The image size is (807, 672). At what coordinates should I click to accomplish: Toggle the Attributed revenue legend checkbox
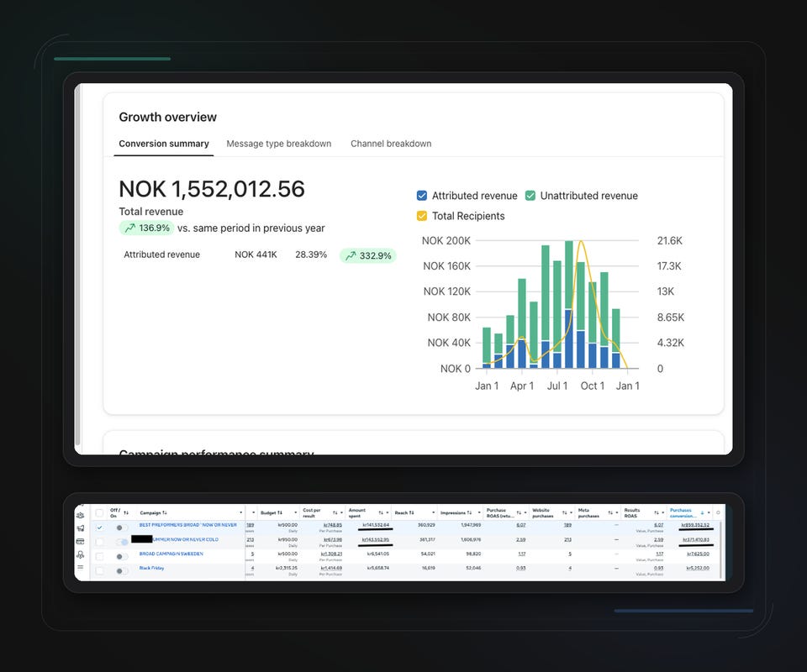422,196
